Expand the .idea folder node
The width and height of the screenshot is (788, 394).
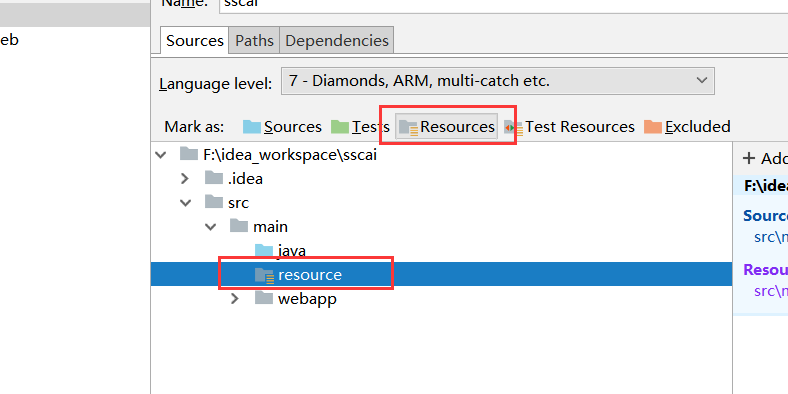tap(185, 178)
